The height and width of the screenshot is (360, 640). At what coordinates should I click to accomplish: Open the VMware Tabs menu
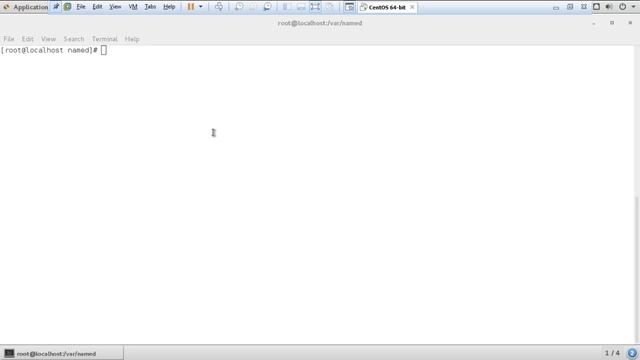pyautogui.click(x=150, y=7)
